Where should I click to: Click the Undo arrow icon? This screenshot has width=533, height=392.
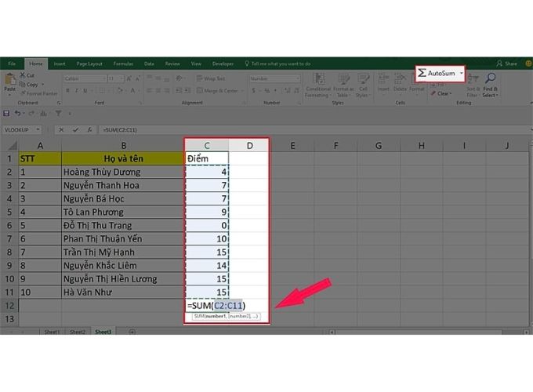point(18,114)
